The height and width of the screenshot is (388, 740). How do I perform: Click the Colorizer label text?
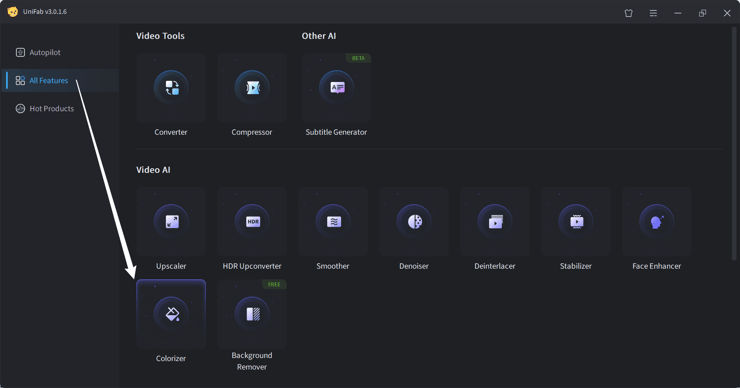coord(171,358)
